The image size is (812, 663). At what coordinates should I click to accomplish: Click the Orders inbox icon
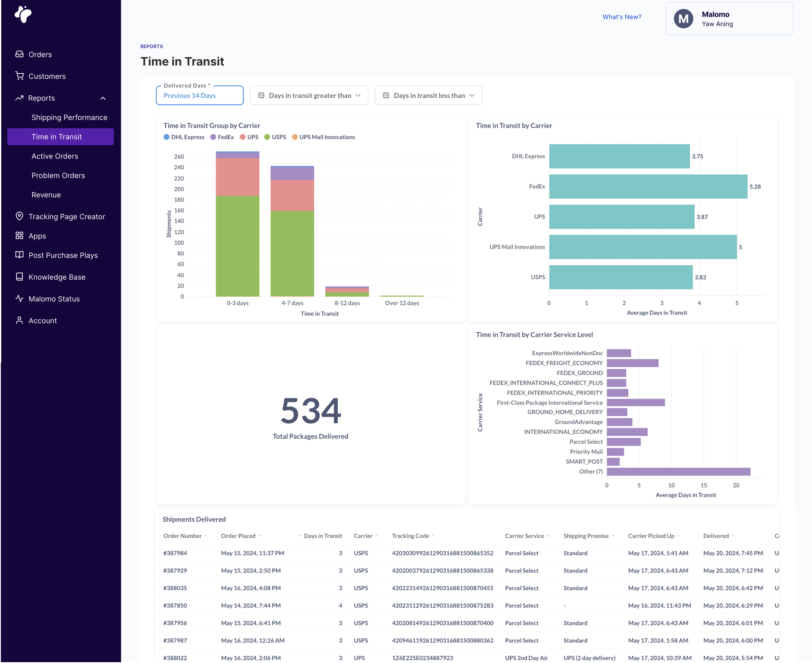coord(19,54)
